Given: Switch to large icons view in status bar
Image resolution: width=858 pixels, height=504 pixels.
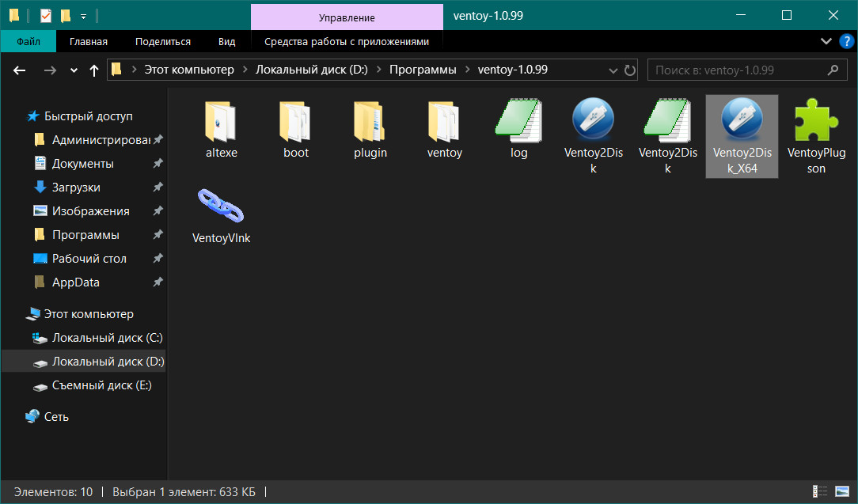Looking at the screenshot, I should 842,491.
